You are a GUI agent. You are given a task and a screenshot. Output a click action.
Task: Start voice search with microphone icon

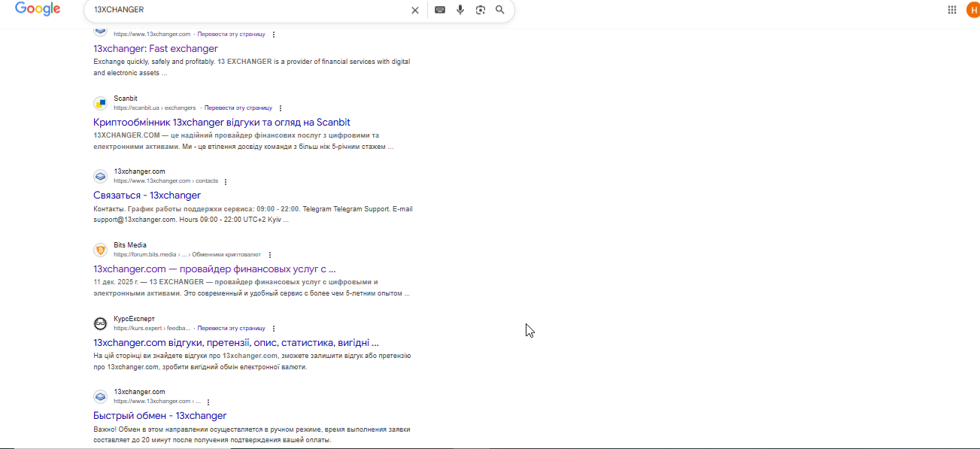(460, 10)
